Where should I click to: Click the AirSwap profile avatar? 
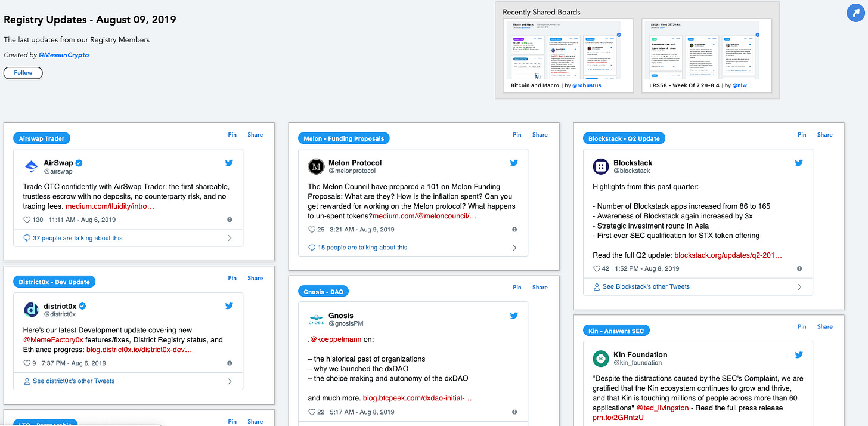point(31,167)
